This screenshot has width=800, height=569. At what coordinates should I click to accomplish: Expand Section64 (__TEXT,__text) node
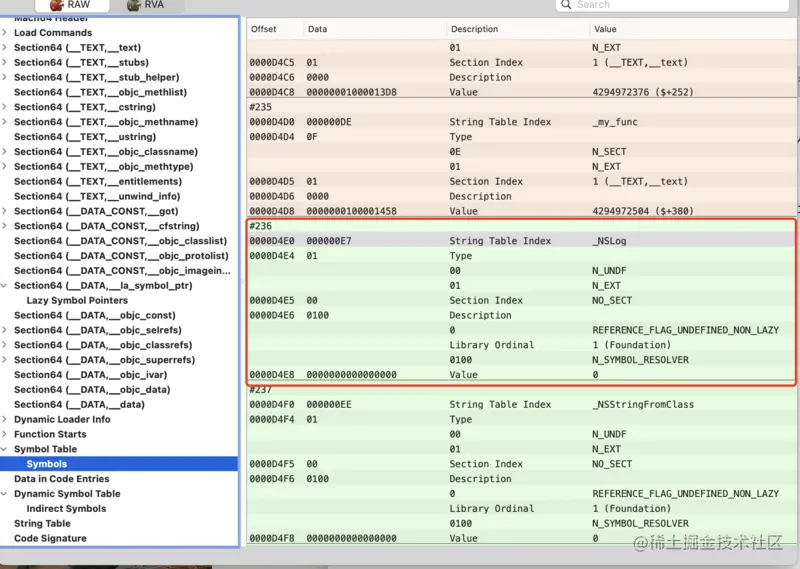5,47
